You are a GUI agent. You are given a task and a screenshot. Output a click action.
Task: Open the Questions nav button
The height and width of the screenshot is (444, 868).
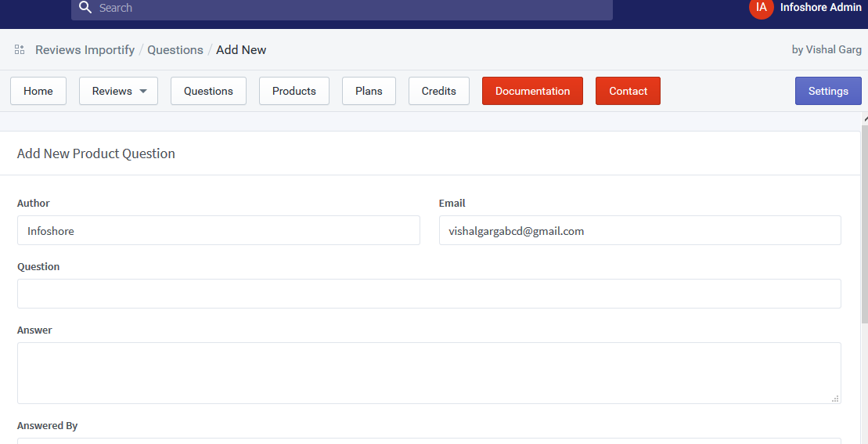(x=208, y=91)
